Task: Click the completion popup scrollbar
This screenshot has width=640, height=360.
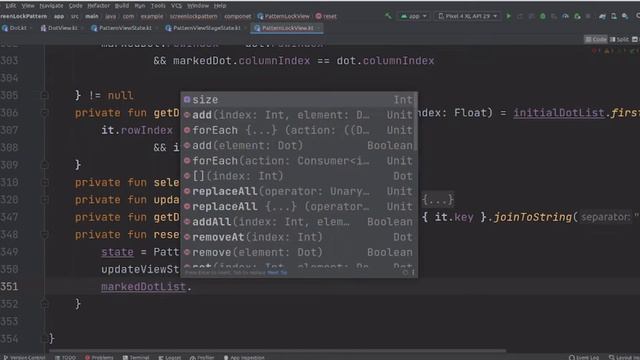Action: pyautogui.click(x=416, y=121)
